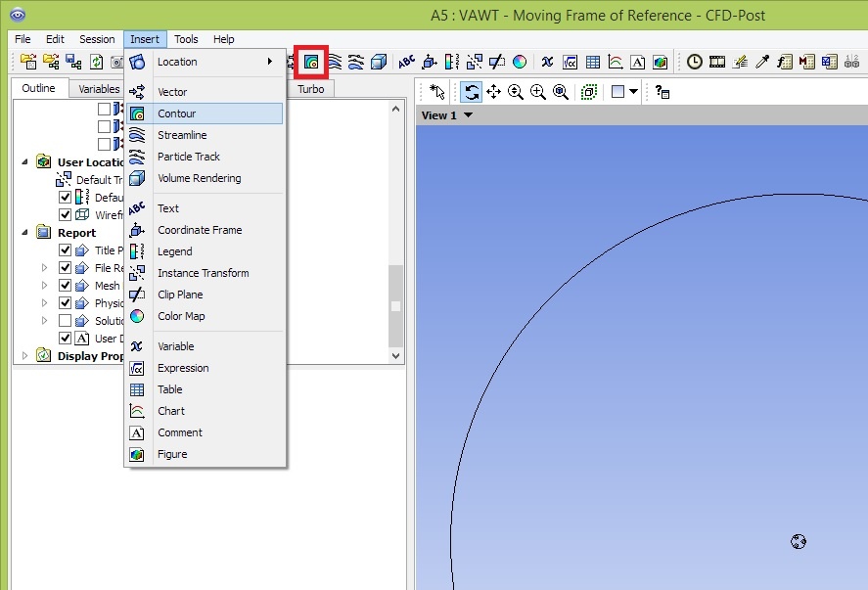This screenshot has width=868, height=590.
Task: Open the Function Calculator icon
Action: tap(785, 62)
